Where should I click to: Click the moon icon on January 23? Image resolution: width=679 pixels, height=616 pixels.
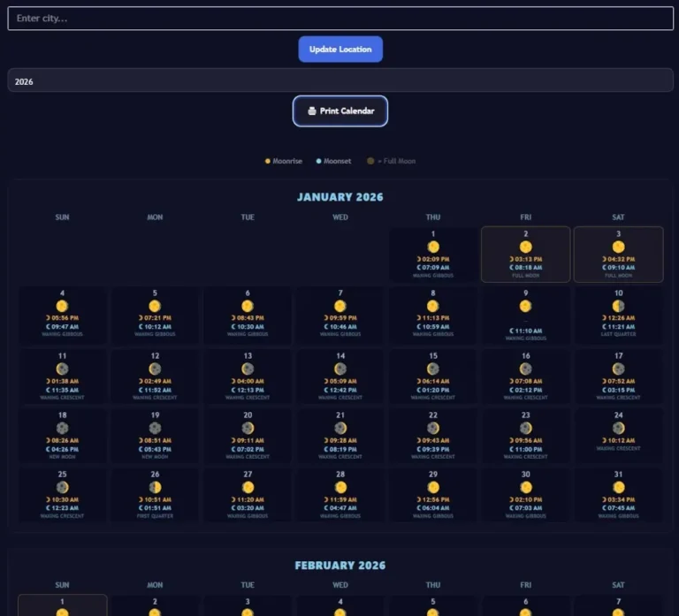coord(526,428)
